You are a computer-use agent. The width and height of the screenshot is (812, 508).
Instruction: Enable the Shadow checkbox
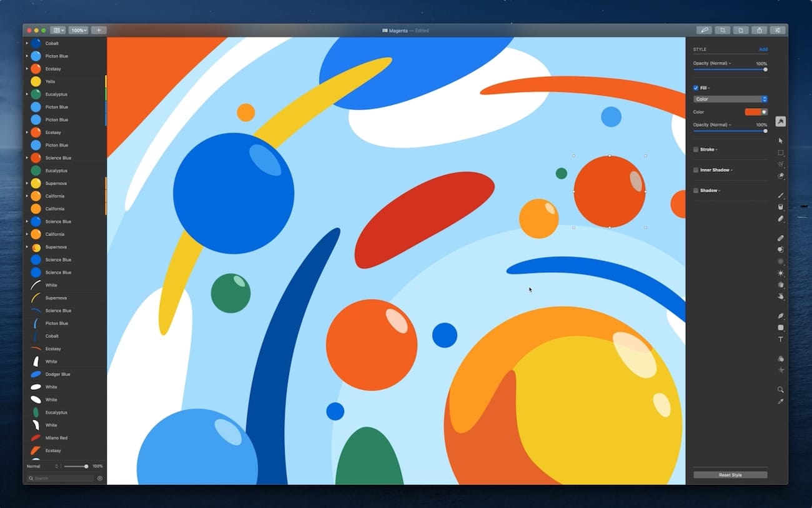coord(696,191)
